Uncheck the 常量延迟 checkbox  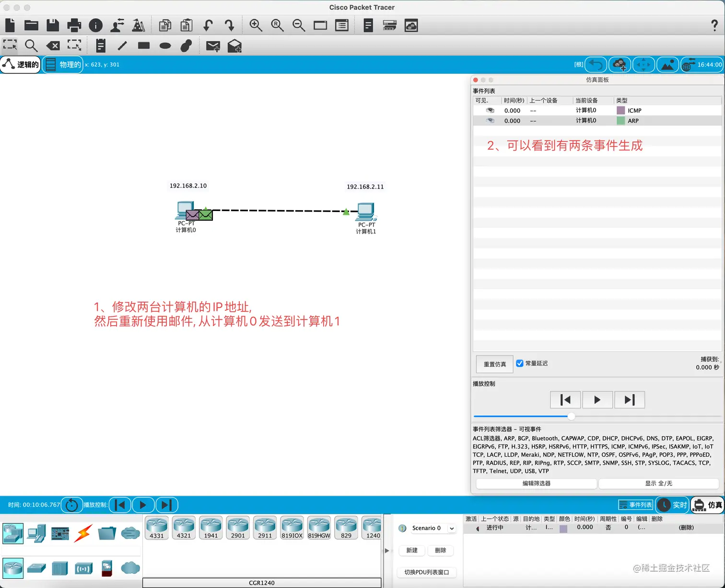point(520,363)
